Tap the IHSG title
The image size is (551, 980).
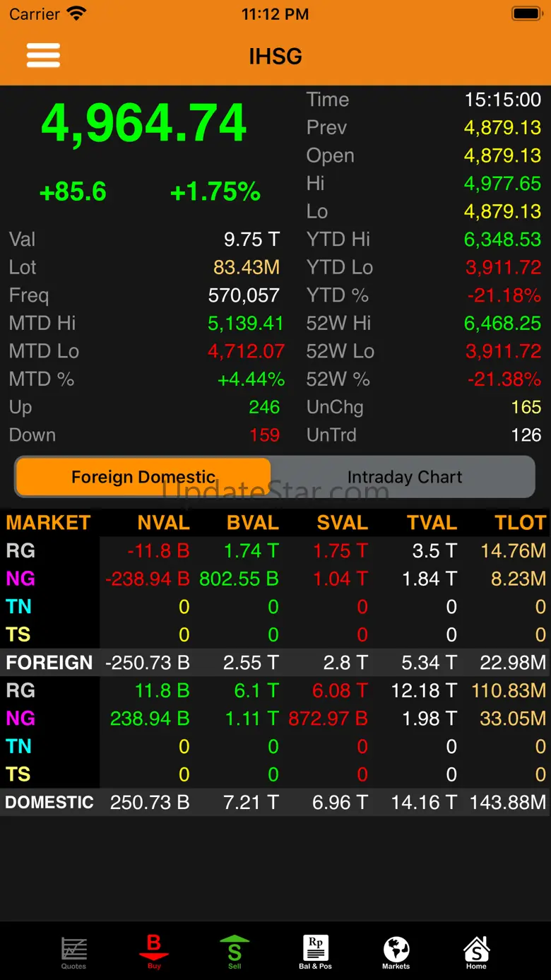[x=275, y=56]
